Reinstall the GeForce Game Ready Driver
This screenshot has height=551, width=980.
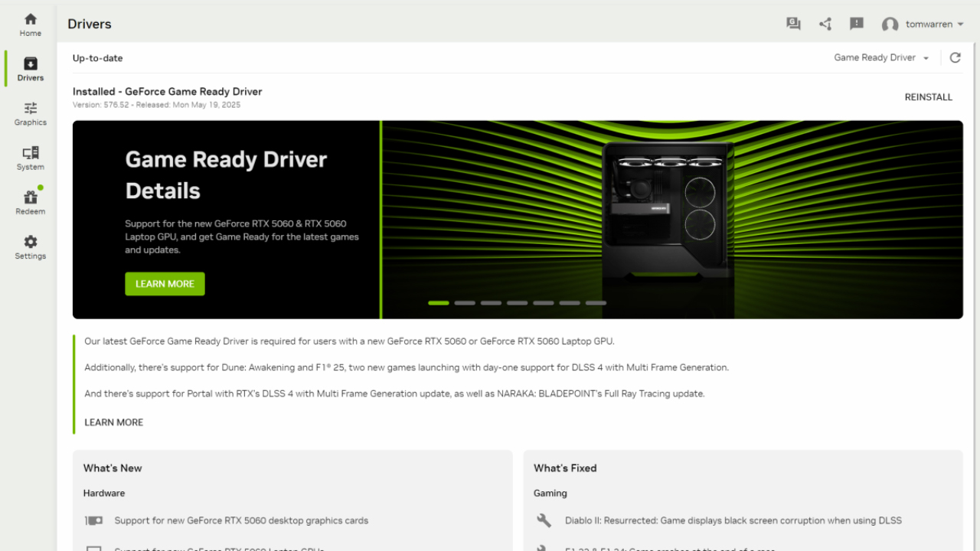coord(929,97)
